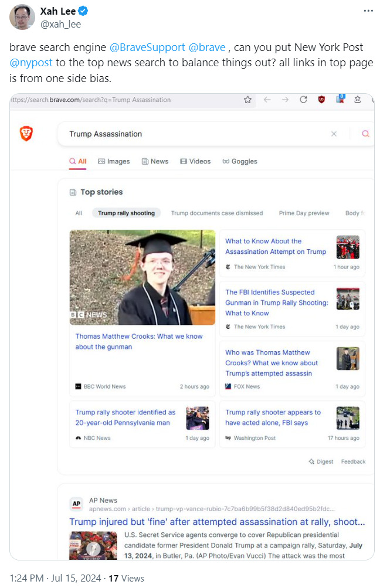Click the uBlock shield extension icon
380x588 pixels.
(321, 100)
